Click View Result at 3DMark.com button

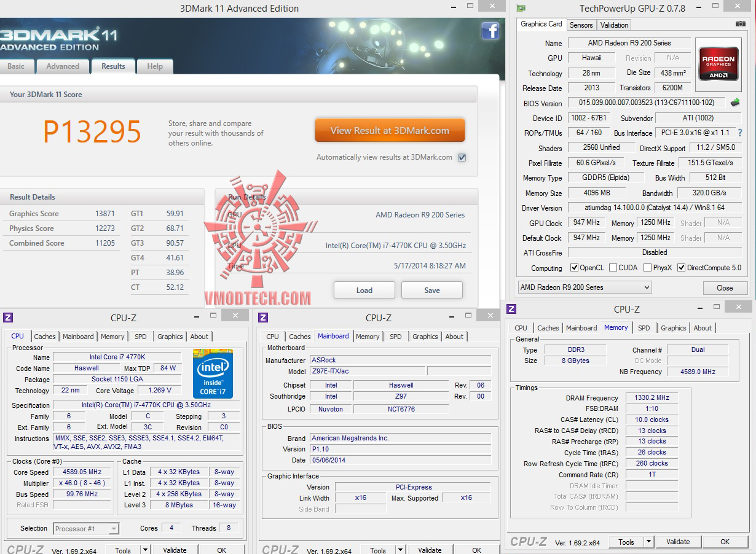click(390, 131)
